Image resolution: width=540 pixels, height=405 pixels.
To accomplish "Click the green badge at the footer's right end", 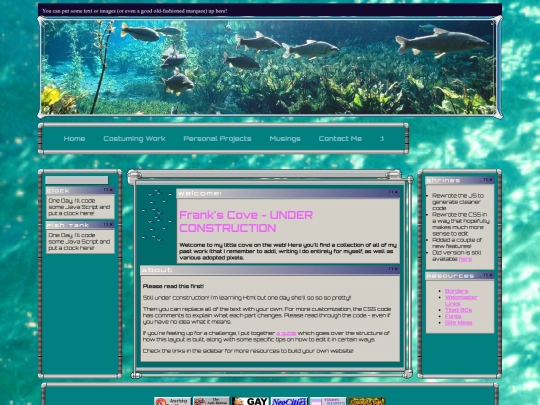I will pos(366,401).
